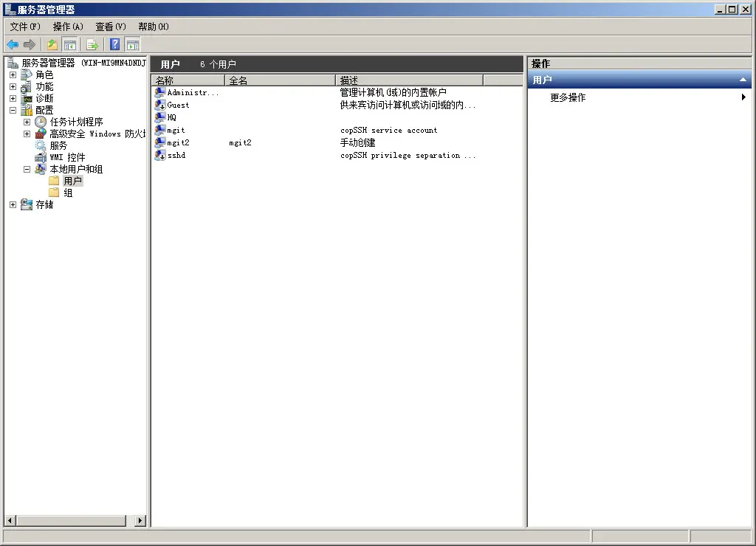This screenshot has width=756, height=546.
Task: Click the mgit user account icon
Action: coord(160,130)
